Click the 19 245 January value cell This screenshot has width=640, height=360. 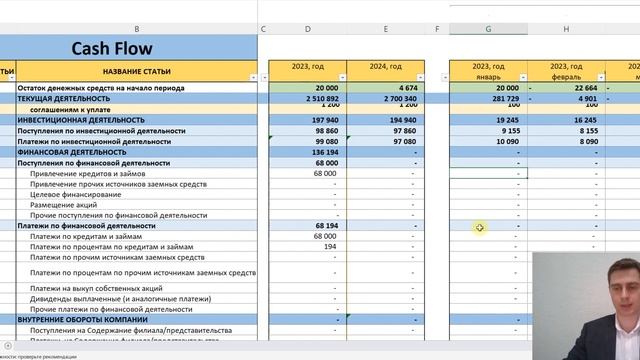click(x=488, y=120)
